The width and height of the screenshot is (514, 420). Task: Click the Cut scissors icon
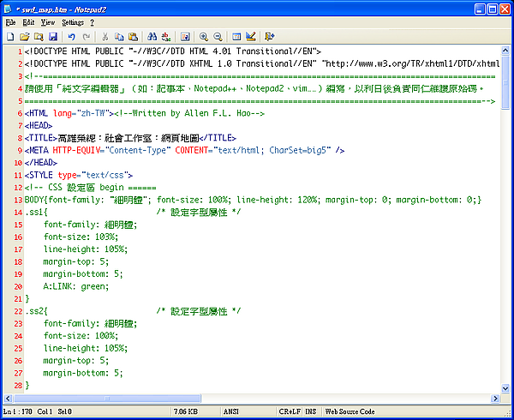tap(105, 37)
